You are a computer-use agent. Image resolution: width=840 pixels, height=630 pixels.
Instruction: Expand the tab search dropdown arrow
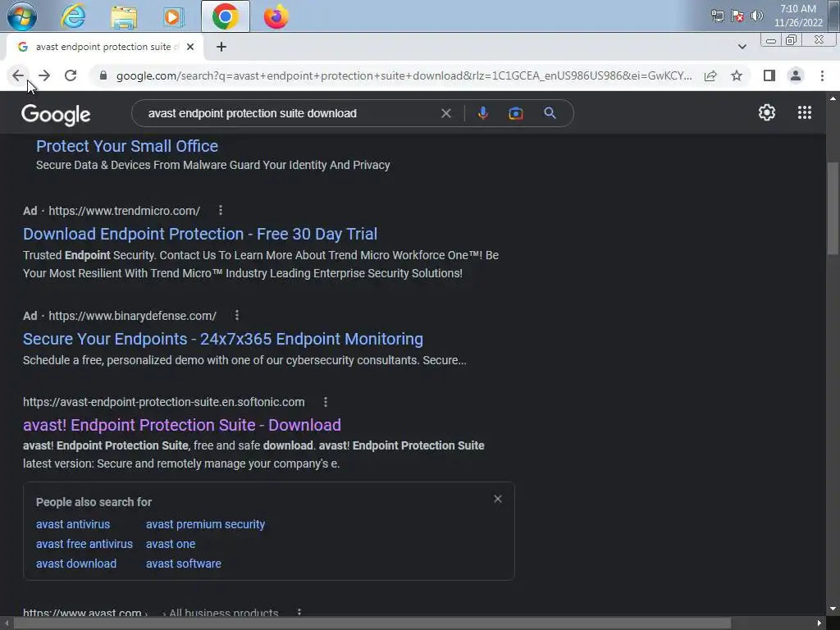(742, 47)
